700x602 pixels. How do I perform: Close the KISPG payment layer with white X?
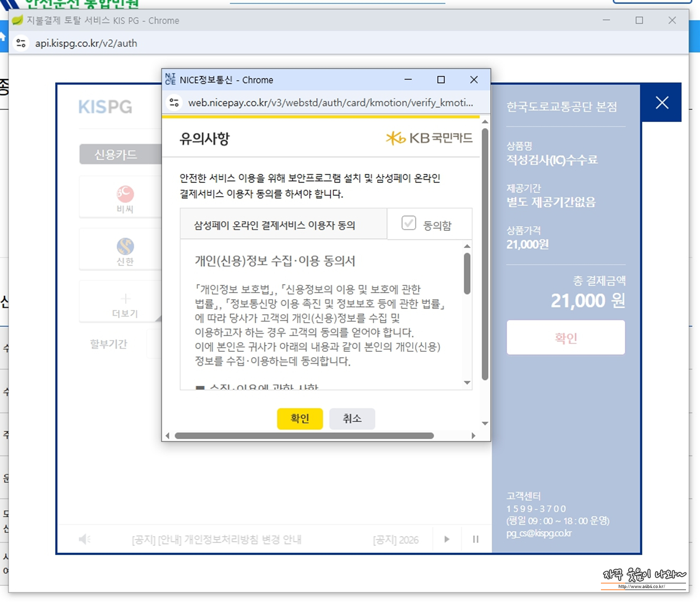(x=662, y=103)
